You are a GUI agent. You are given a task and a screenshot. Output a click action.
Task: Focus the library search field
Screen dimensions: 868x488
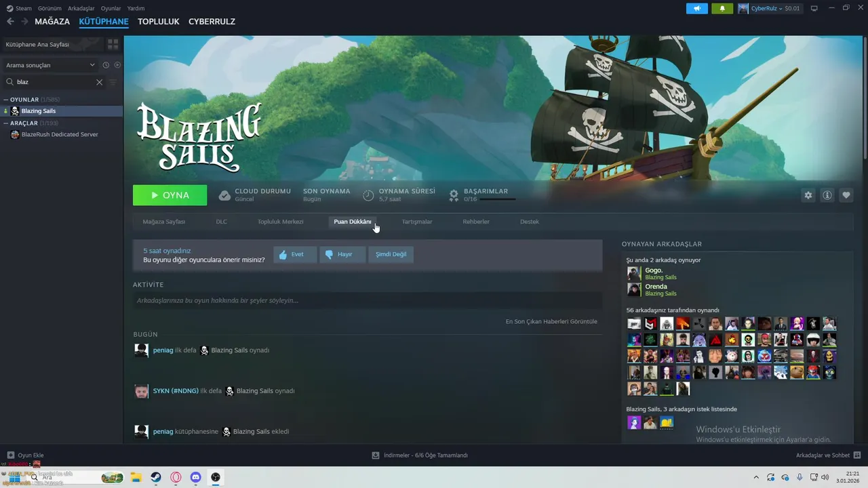click(x=54, y=82)
